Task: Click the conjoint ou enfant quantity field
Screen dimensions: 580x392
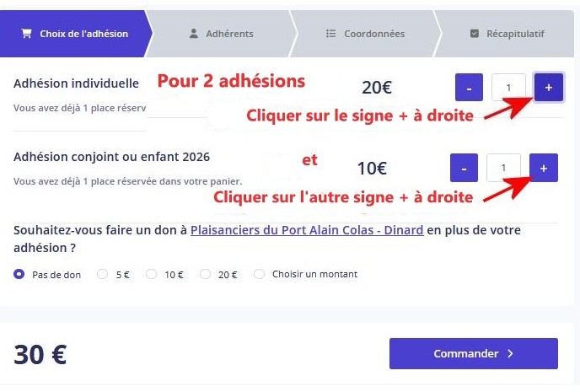Action: [x=503, y=168]
